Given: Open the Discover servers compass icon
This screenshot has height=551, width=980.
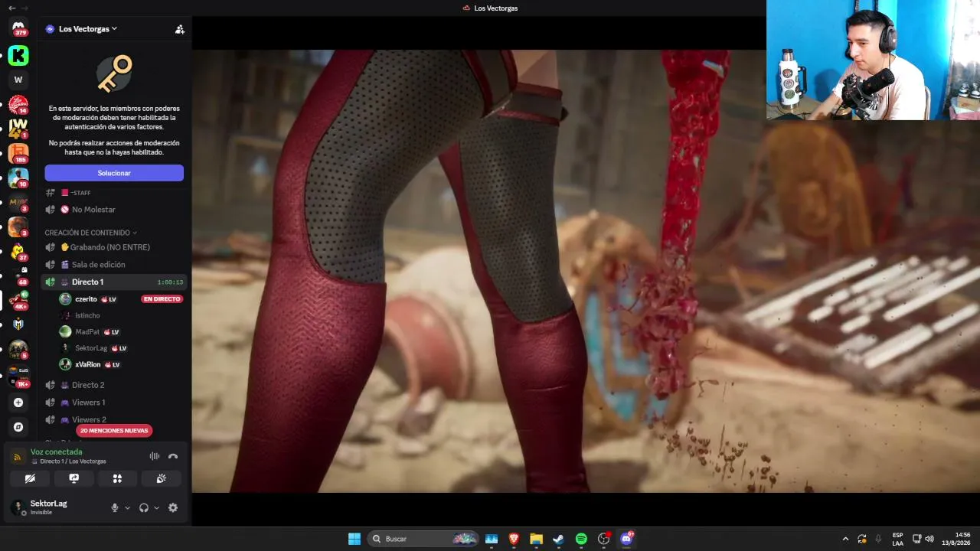Looking at the screenshot, I should pos(18,427).
